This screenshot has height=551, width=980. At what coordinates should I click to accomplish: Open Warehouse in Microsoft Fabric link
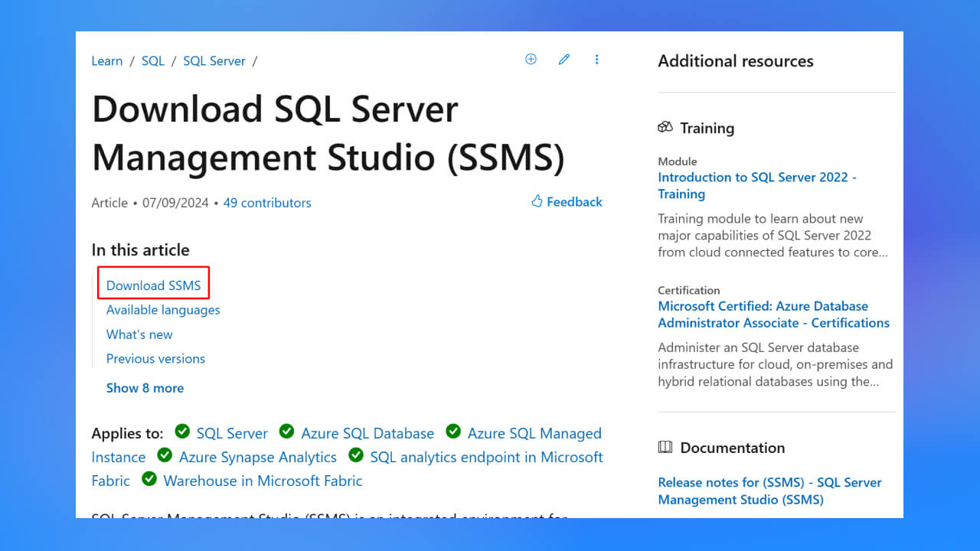click(x=263, y=481)
